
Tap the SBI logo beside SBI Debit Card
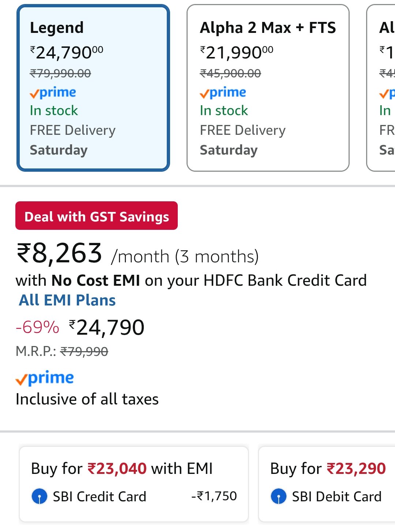click(x=279, y=497)
